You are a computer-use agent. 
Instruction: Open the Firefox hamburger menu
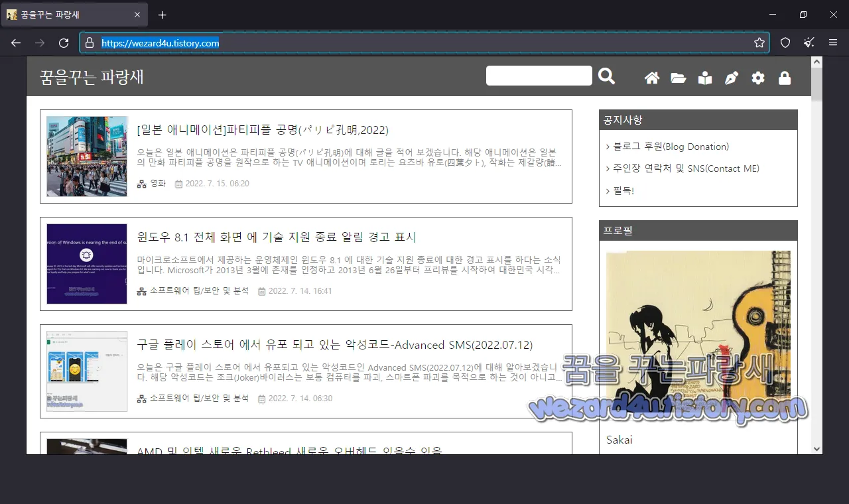[832, 42]
